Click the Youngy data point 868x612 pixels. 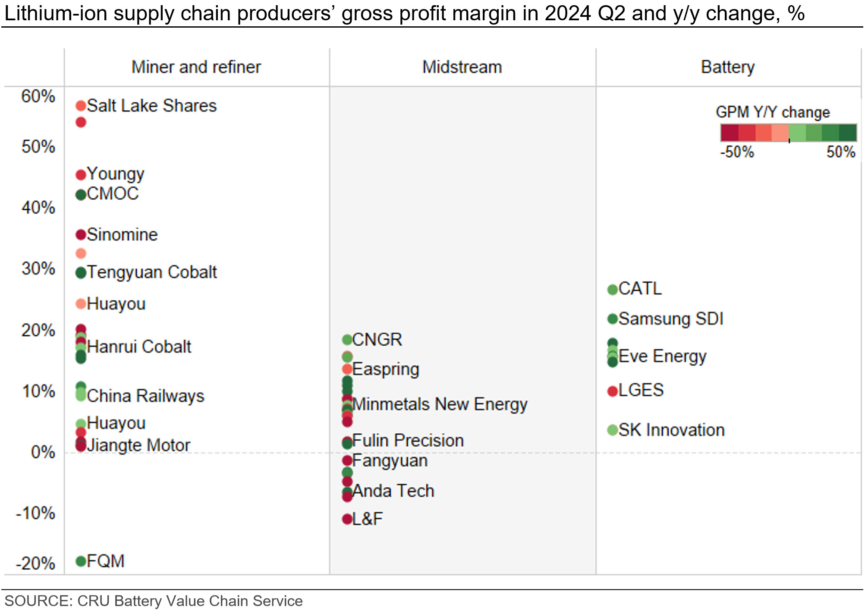81,175
